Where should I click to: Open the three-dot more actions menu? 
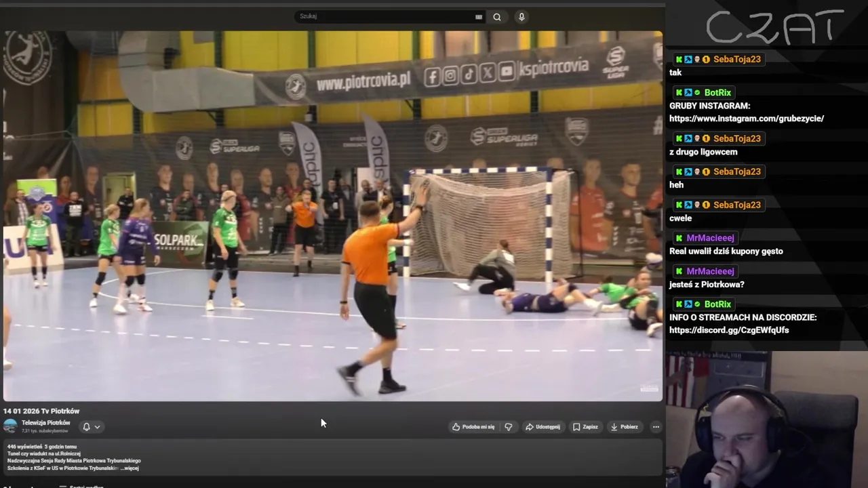click(656, 427)
